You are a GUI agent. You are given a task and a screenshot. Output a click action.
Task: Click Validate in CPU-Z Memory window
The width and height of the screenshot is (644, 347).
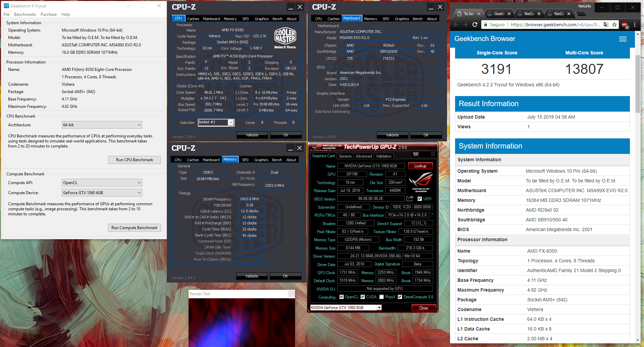[252, 276]
